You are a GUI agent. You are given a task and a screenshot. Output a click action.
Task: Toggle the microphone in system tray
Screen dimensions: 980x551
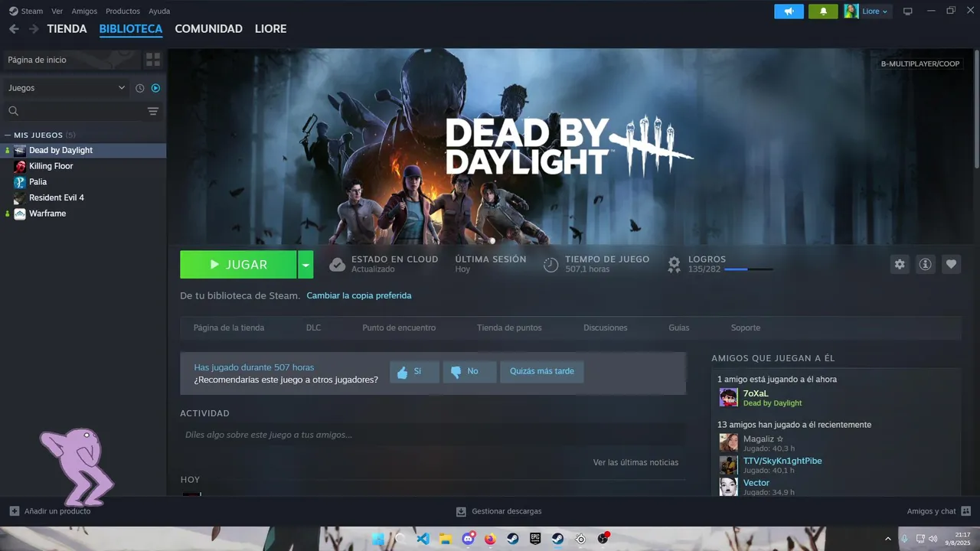904,539
